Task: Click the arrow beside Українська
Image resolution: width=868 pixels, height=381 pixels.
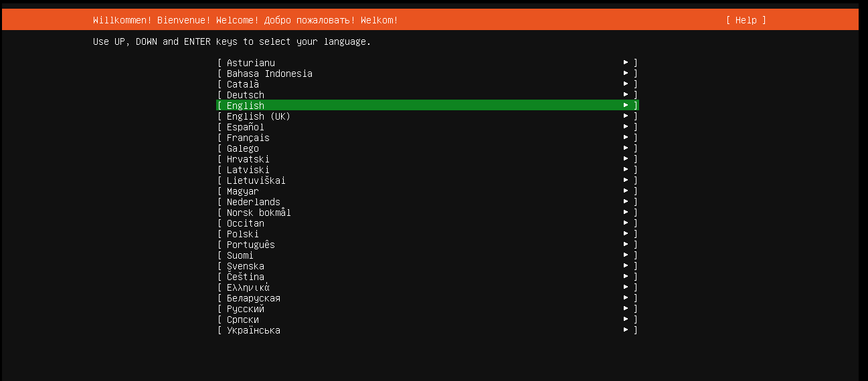Action: tap(626, 330)
